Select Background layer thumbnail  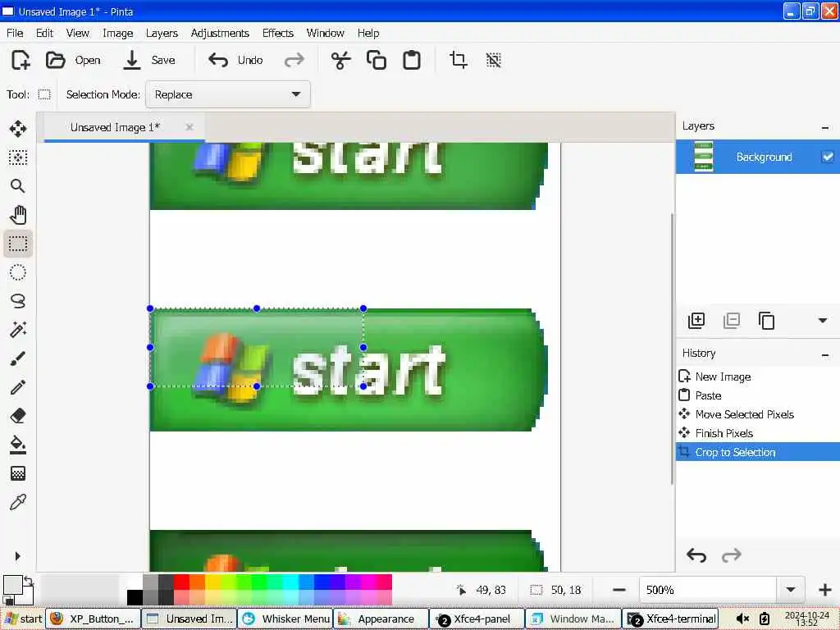(703, 157)
